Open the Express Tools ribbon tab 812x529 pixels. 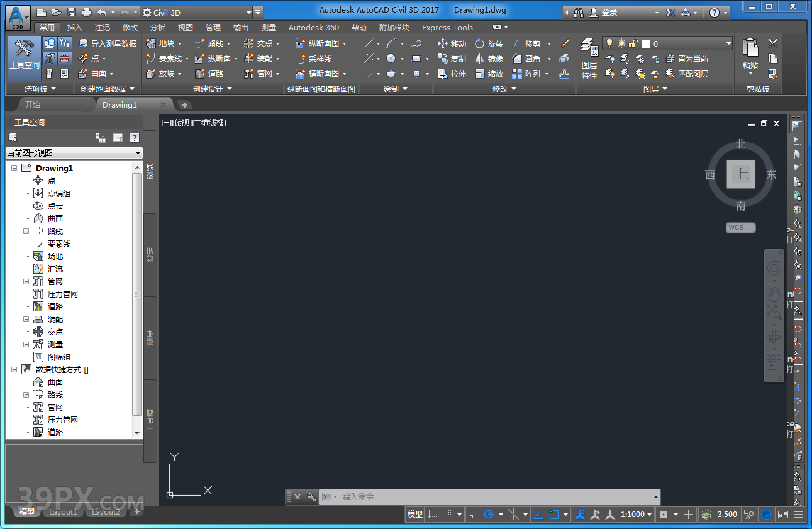pyautogui.click(x=447, y=27)
